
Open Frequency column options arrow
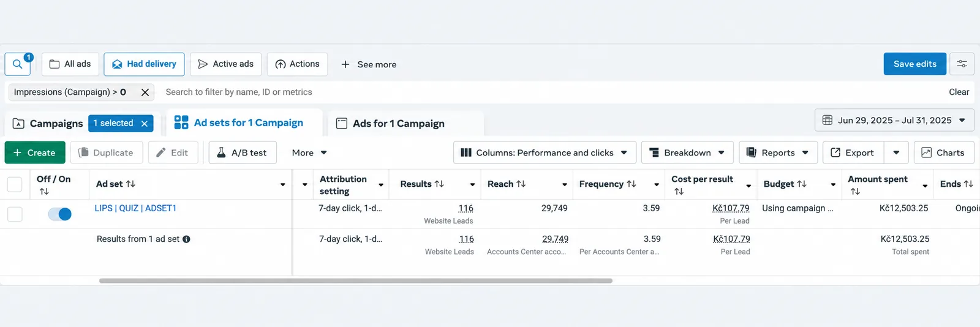coord(656,184)
